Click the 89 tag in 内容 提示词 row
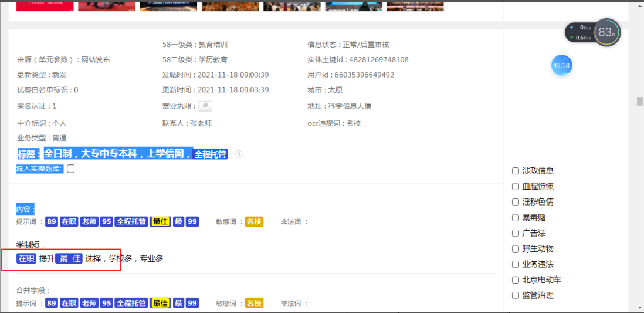Screen dimensions: 644x313 52,222
